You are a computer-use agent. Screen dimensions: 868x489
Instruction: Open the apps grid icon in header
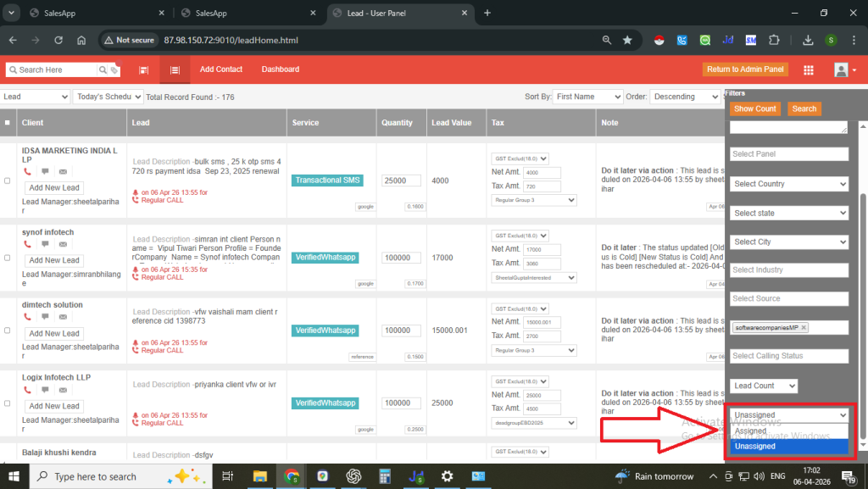809,69
